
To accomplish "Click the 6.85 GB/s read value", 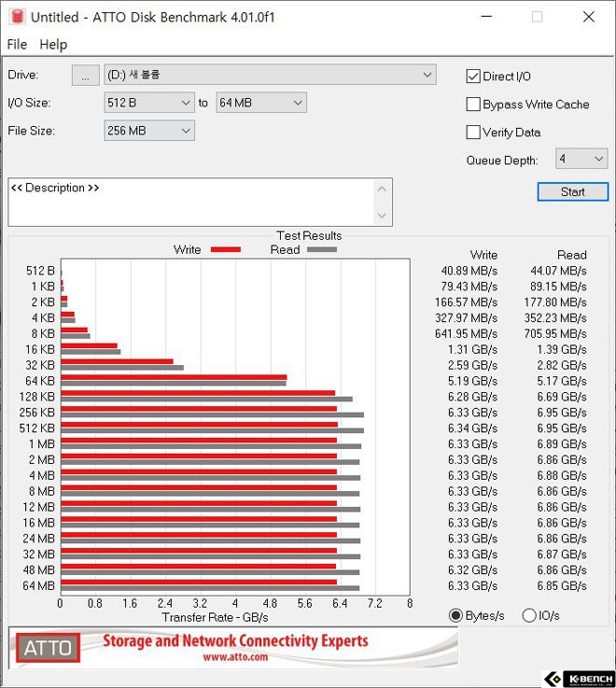I will (x=562, y=586).
